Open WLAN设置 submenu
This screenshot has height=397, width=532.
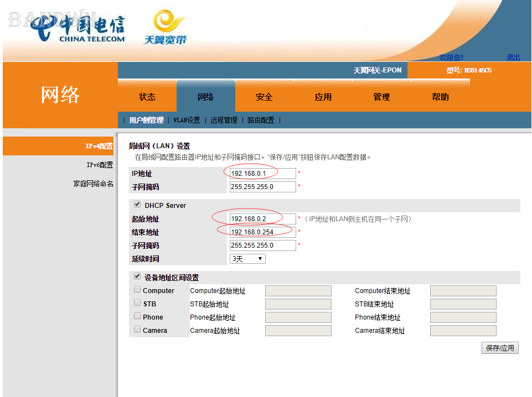click(187, 120)
